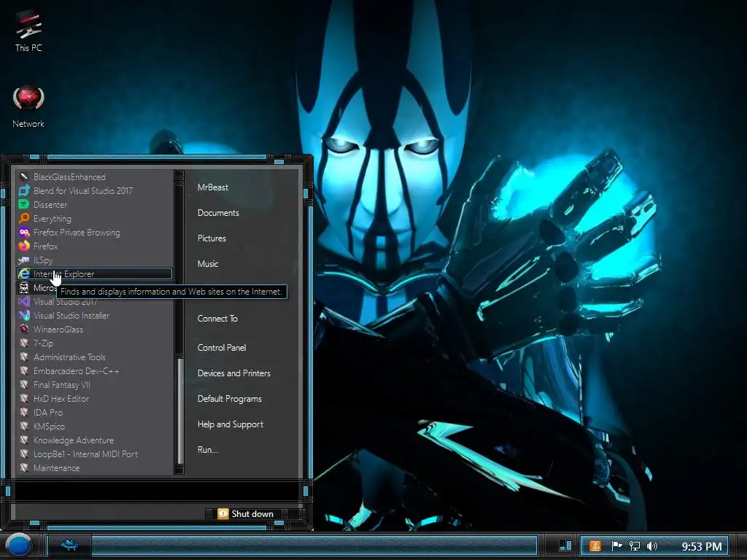The image size is (747, 560).
Task: Open WinaeroGlass
Action: tap(94, 330)
